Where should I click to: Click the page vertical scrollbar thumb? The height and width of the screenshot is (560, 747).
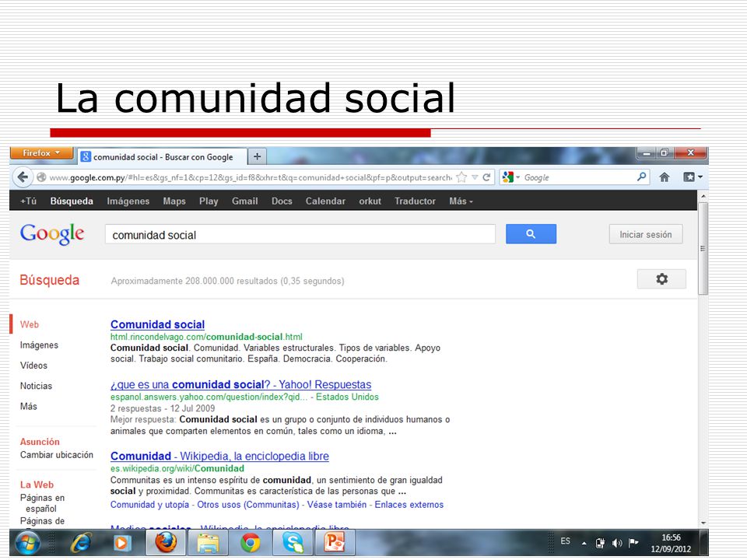click(x=703, y=248)
